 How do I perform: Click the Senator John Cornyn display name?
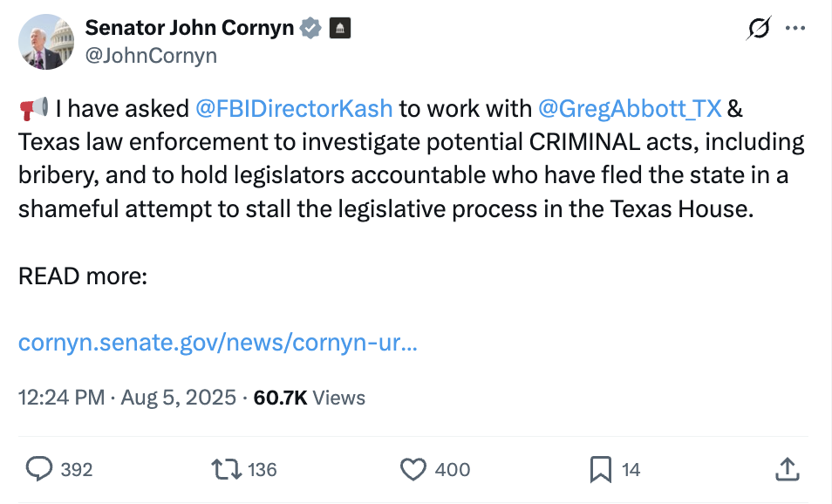coord(189,29)
